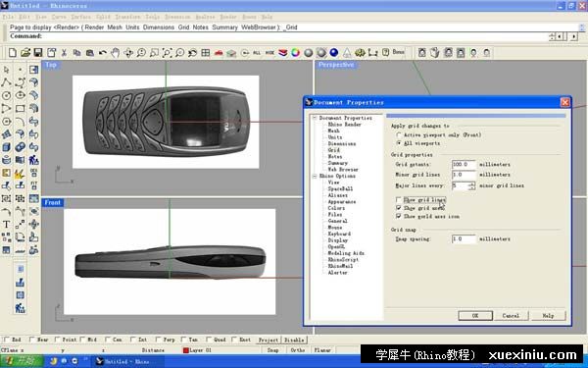Image resolution: width=588 pixels, height=368 pixels.
Task: Toggle the Planar status bar pane
Action: pyautogui.click(x=322, y=350)
